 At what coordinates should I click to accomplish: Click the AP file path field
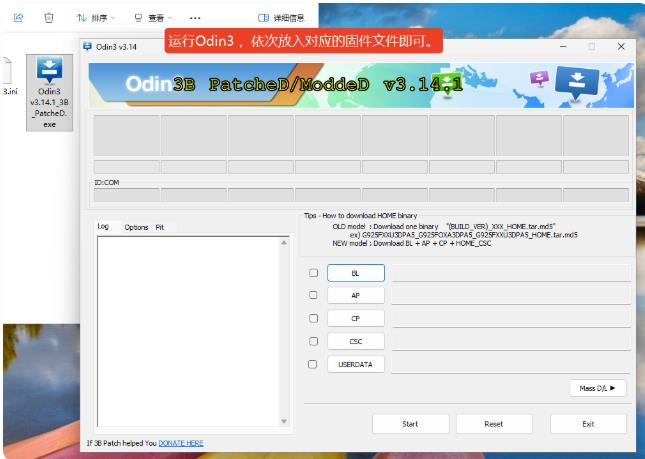click(x=511, y=296)
